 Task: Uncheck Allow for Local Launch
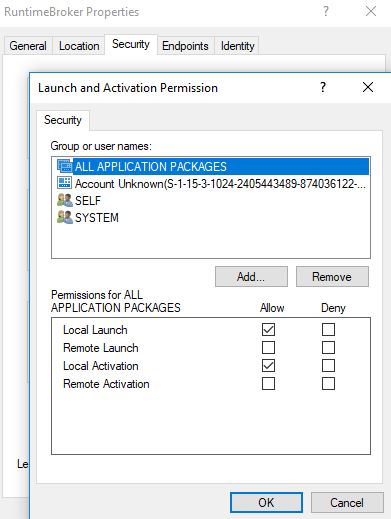268,330
